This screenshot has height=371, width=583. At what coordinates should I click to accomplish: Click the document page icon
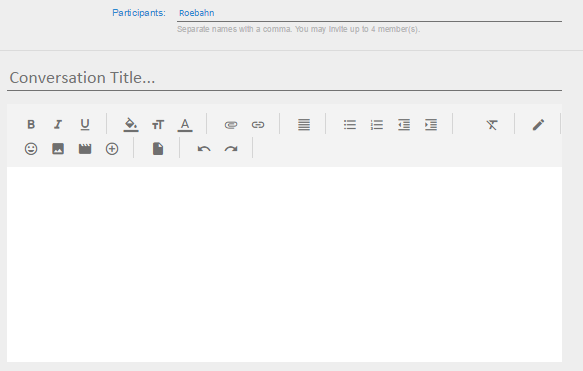[x=158, y=149]
